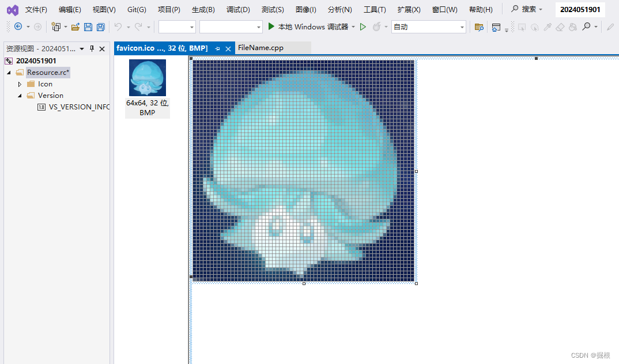The height and width of the screenshot is (364, 619).
Task: Click the Navigate Backward arrow icon
Action: [18, 26]
